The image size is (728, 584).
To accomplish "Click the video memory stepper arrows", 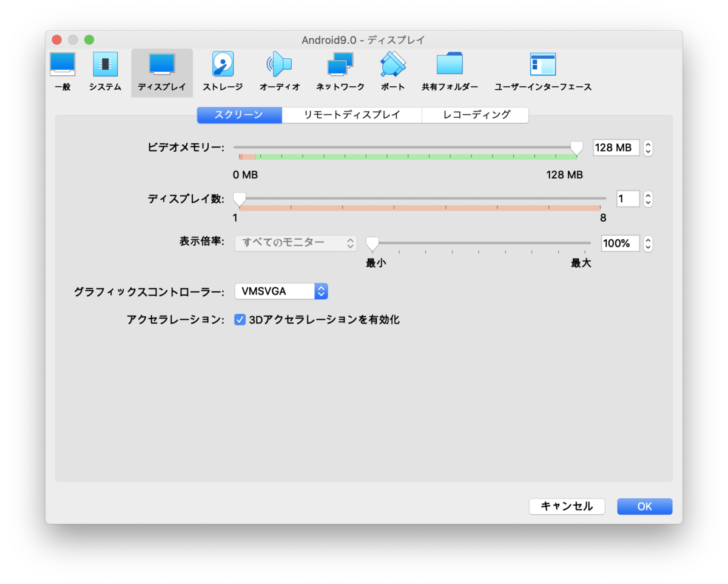I will coord(648,148).
